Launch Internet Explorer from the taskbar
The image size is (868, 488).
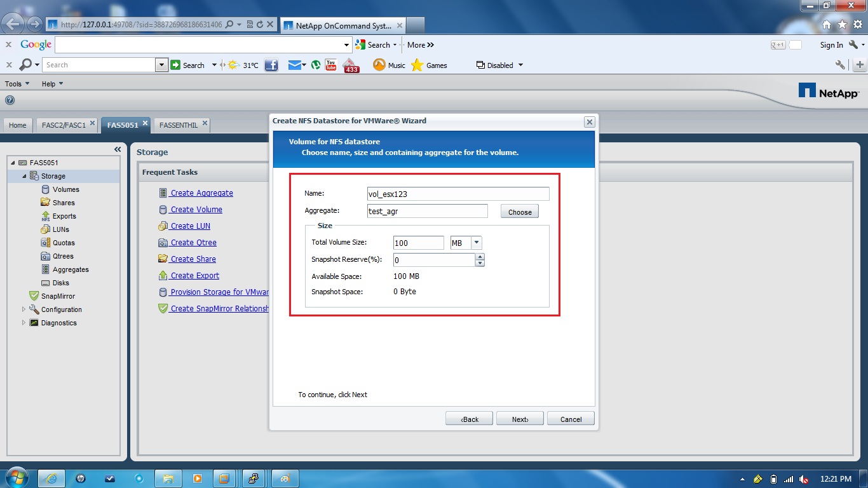50,478
